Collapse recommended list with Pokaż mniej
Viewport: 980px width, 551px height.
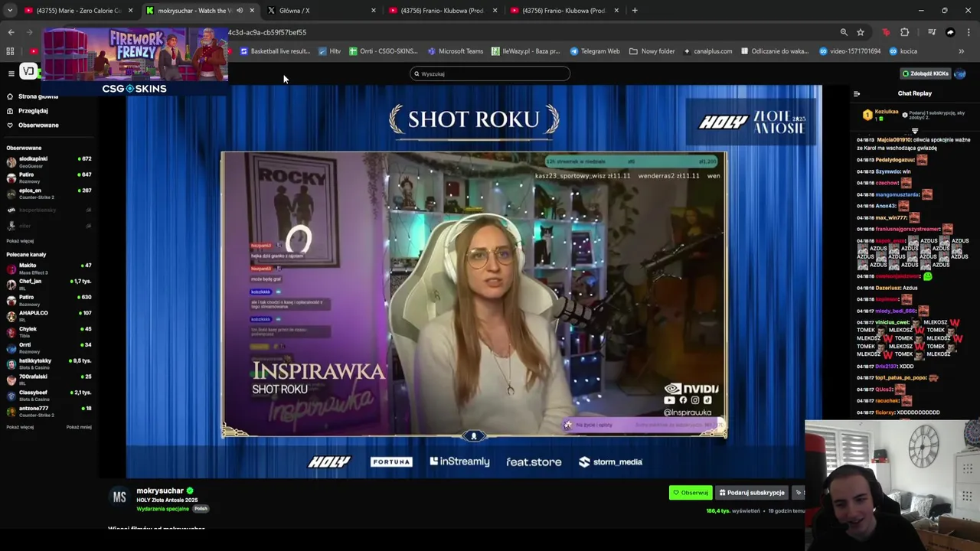click(x=79, y=427)
